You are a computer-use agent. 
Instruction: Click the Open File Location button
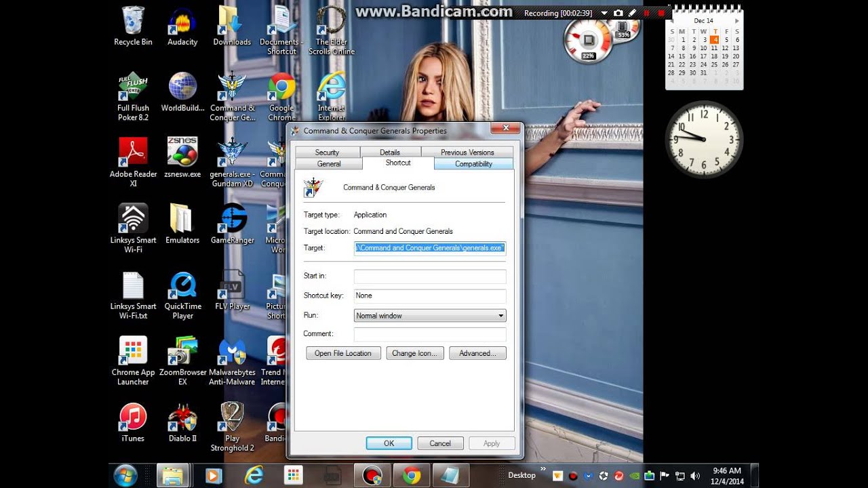(x=343, y=353)
